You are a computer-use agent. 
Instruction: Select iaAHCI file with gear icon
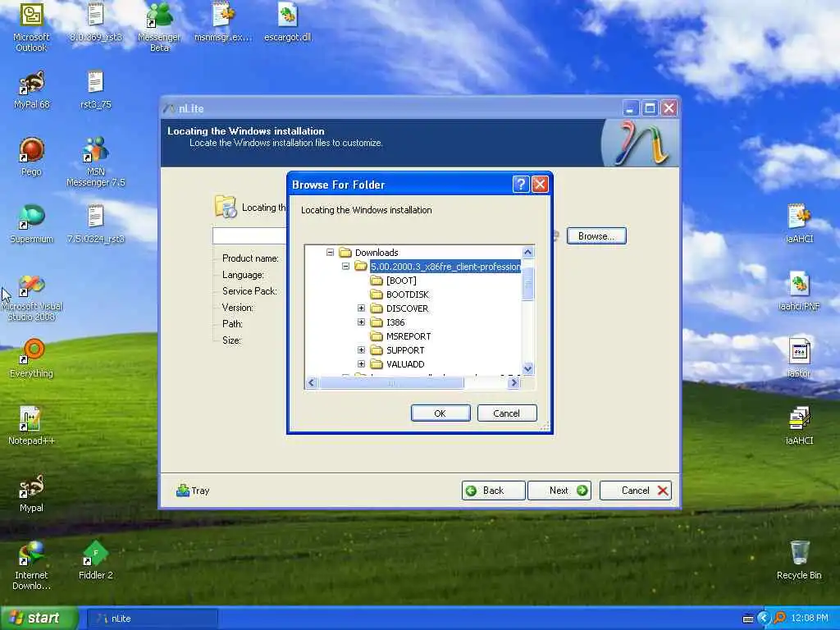799,225
